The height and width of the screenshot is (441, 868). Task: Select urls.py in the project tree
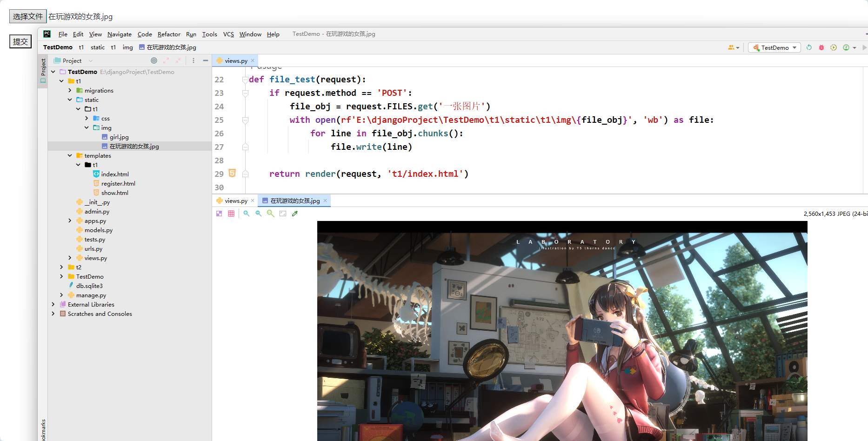click(93, 248)
